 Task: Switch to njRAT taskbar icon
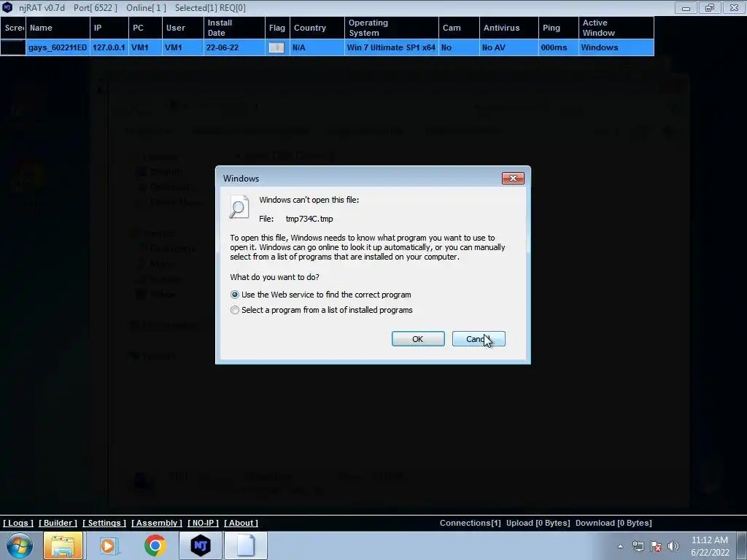coord(201,545)
